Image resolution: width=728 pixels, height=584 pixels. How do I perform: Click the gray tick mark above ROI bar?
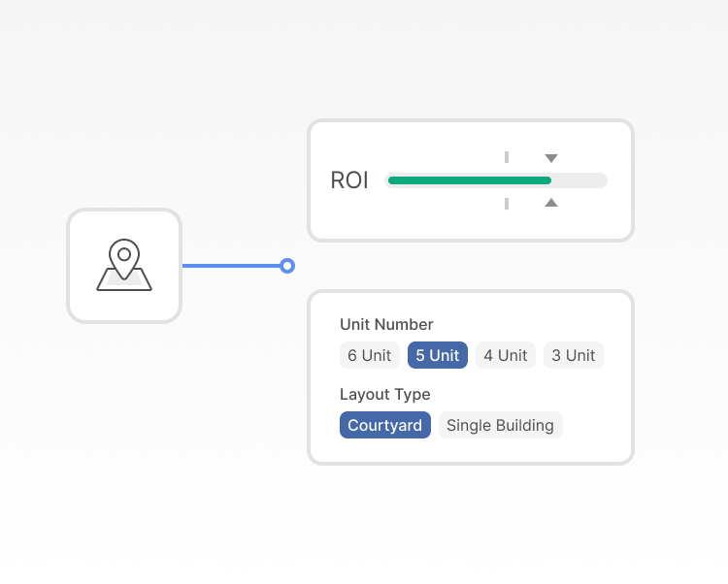point(507,157)
